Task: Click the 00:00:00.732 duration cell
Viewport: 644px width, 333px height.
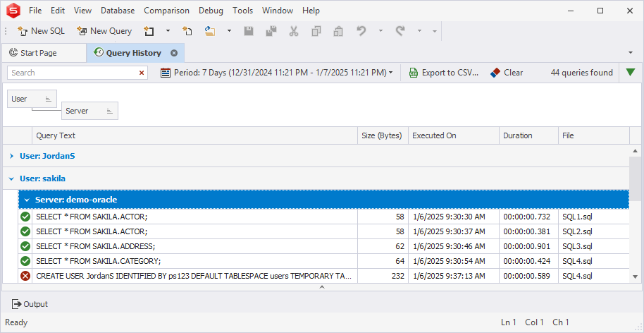Action: coord(528,217)
